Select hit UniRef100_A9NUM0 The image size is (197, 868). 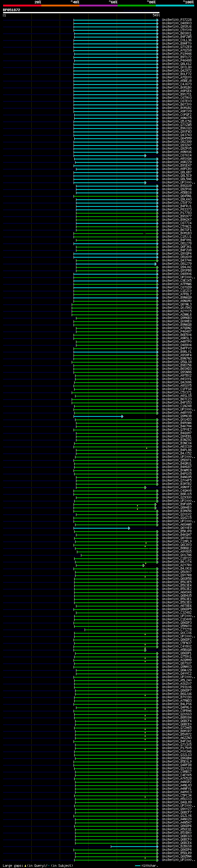(x=177, y=301)
